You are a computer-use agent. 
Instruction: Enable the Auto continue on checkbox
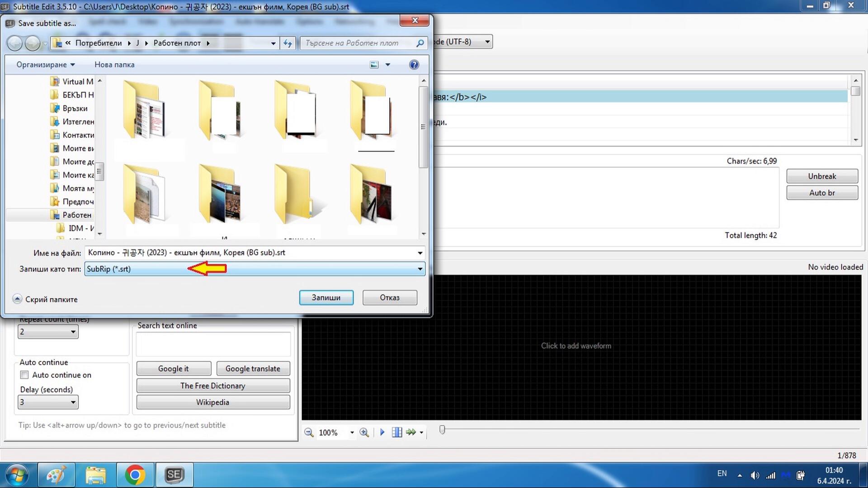pos(24,375)
